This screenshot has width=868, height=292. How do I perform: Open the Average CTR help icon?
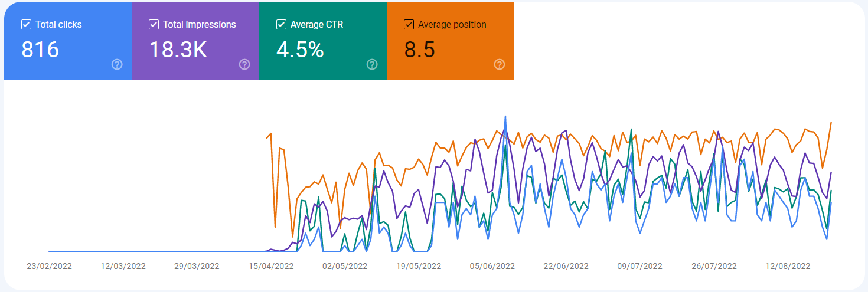pos(372,64)
